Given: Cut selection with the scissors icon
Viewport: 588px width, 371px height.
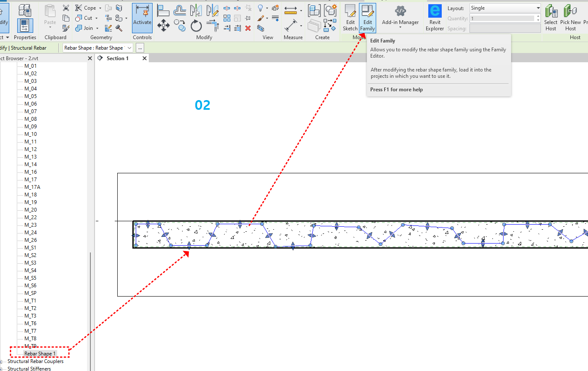Looking at the screenshot, I should [66, 8].
